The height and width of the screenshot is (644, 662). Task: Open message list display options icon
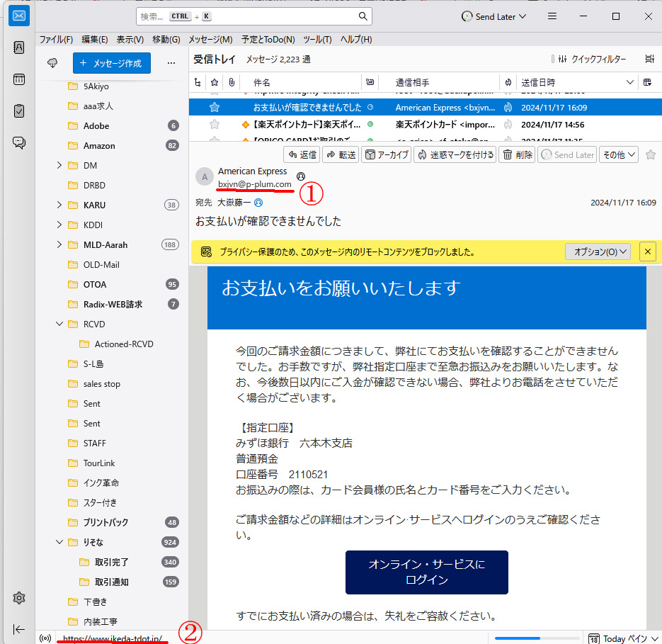[x=650, y=60]
